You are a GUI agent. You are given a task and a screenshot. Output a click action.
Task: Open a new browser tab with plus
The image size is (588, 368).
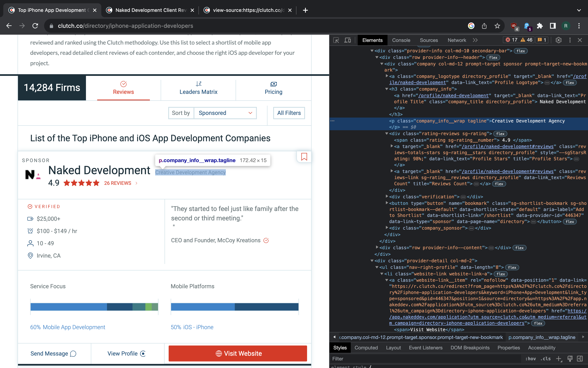tap(305, 10)
